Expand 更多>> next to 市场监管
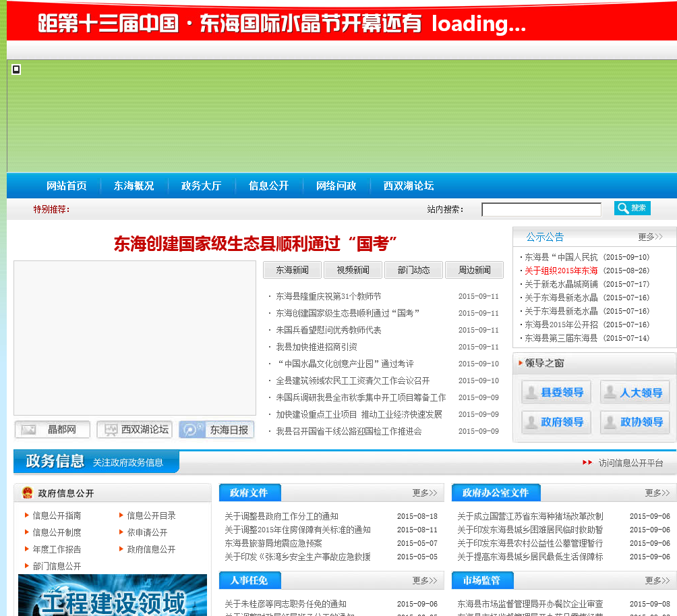Viewport: 677px width, 616px height. click(x=657, y=580)
